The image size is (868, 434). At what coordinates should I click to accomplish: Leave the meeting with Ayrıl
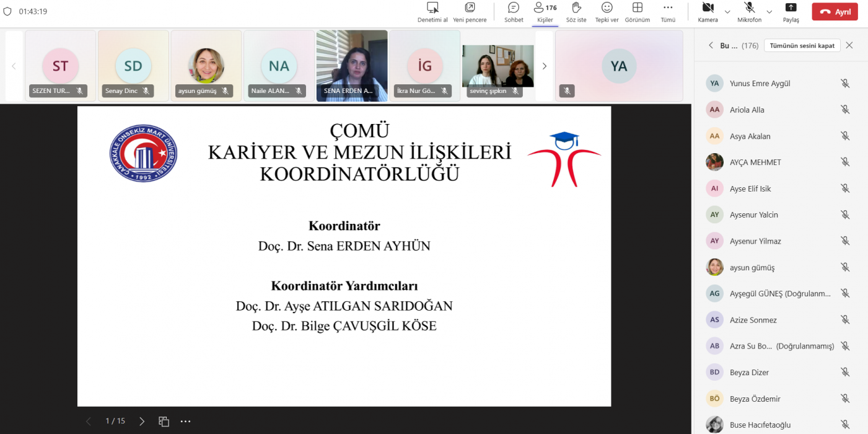click(835, 12)
